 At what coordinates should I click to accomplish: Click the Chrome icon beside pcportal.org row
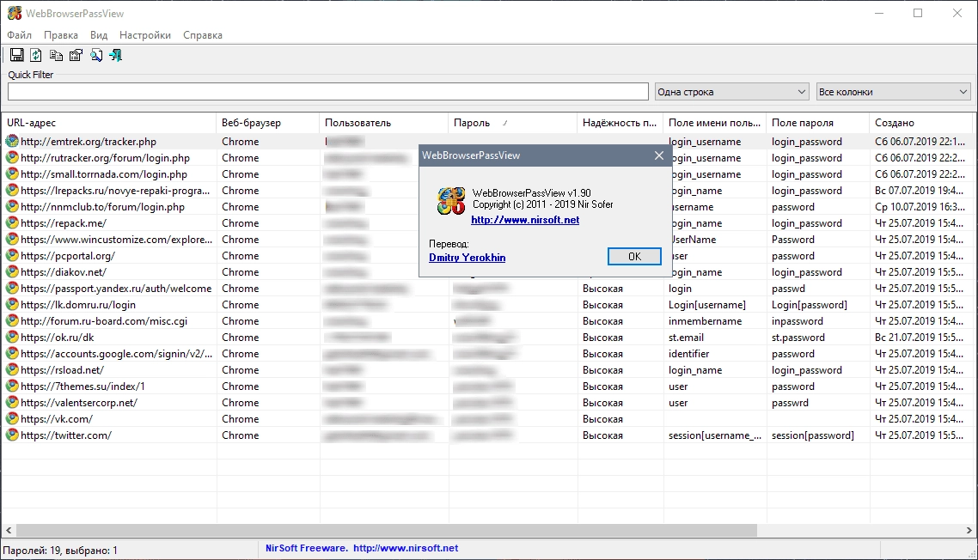pyautogui.click(x=12, y=256)
